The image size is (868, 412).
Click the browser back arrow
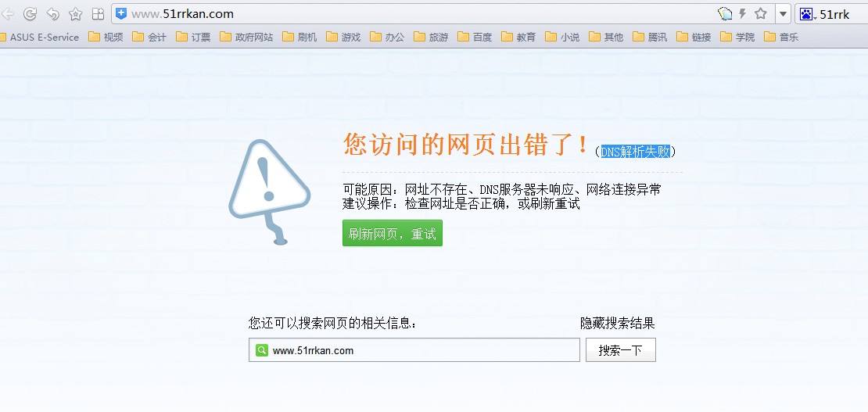pos(6,14)
